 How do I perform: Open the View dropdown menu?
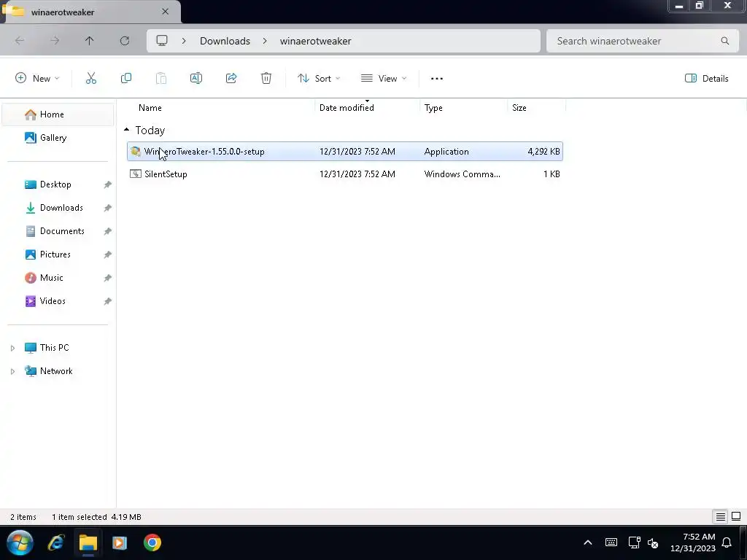384,79
